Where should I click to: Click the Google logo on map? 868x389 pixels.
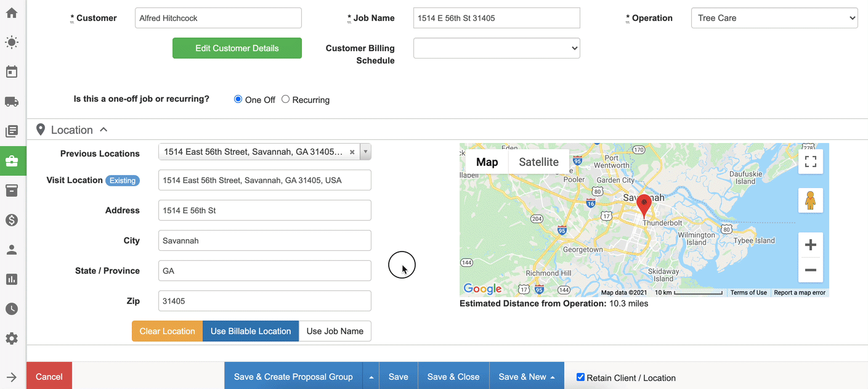click(482, 289)
